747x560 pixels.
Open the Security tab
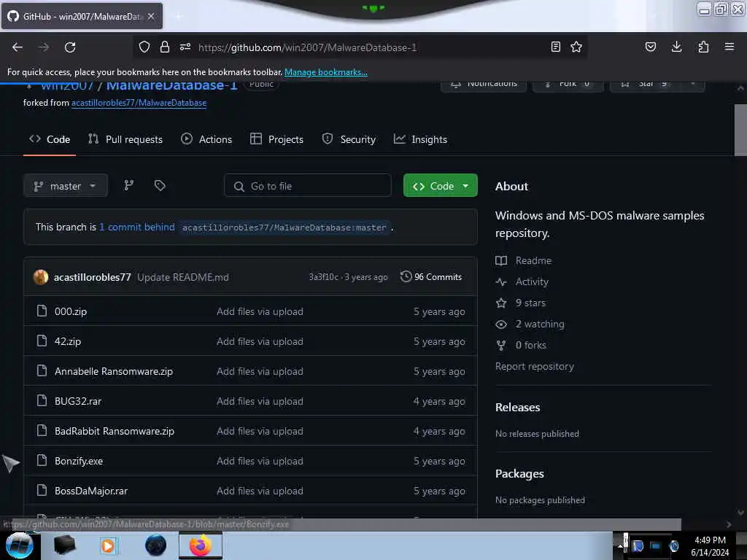coord(349,139)
